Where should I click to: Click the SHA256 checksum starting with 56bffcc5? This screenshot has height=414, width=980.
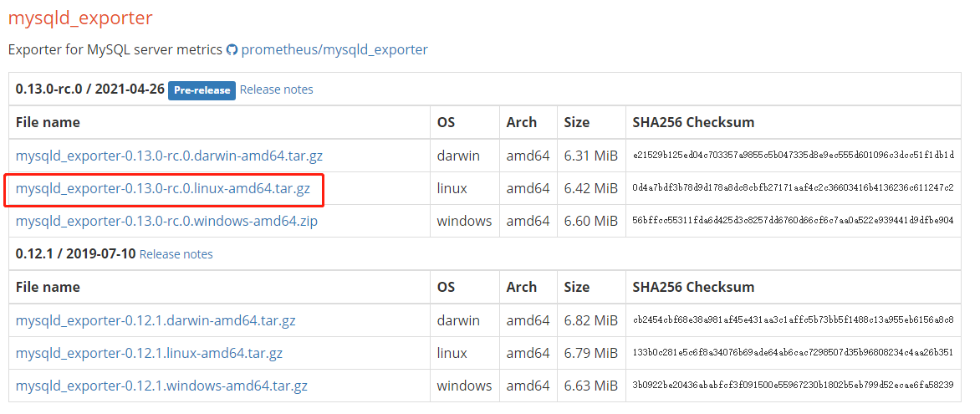(794, 221)
